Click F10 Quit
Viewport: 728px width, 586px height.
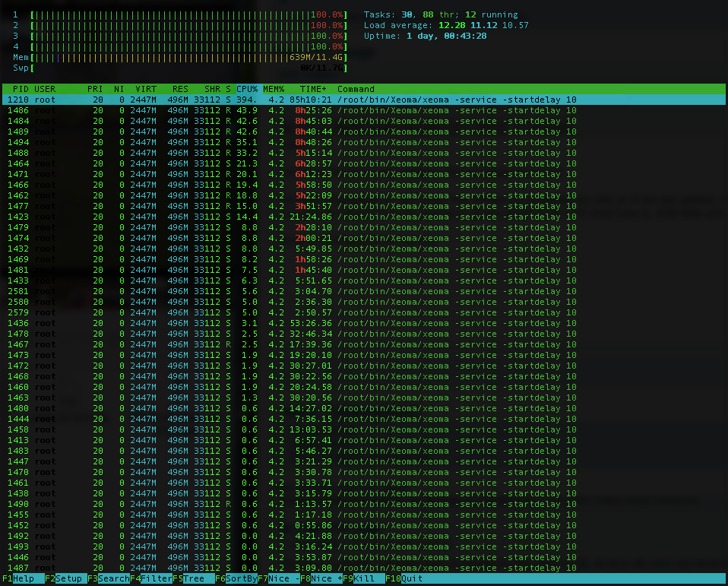(x=404, y=578)
